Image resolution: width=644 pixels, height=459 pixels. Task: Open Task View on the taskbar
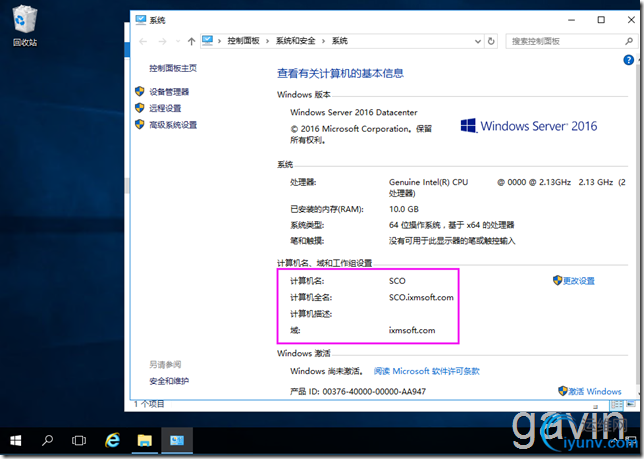pyautogui.click(x=79, y=441)
